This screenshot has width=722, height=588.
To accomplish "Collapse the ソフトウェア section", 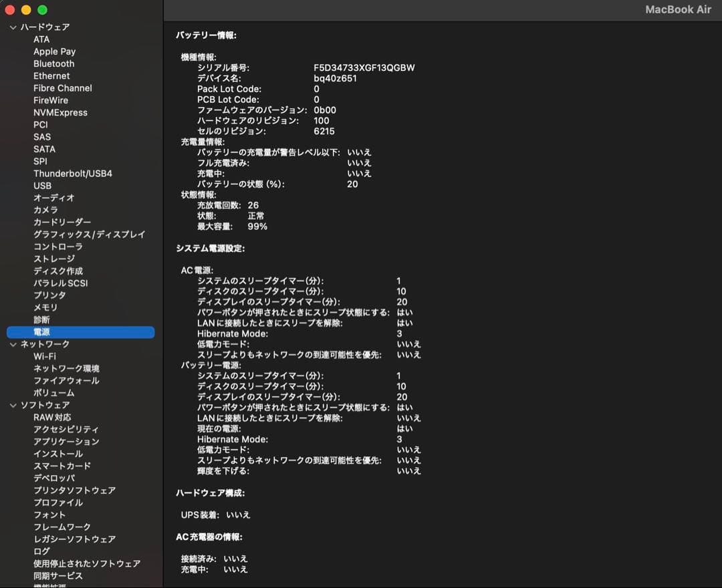I will (x=13, y=405).
